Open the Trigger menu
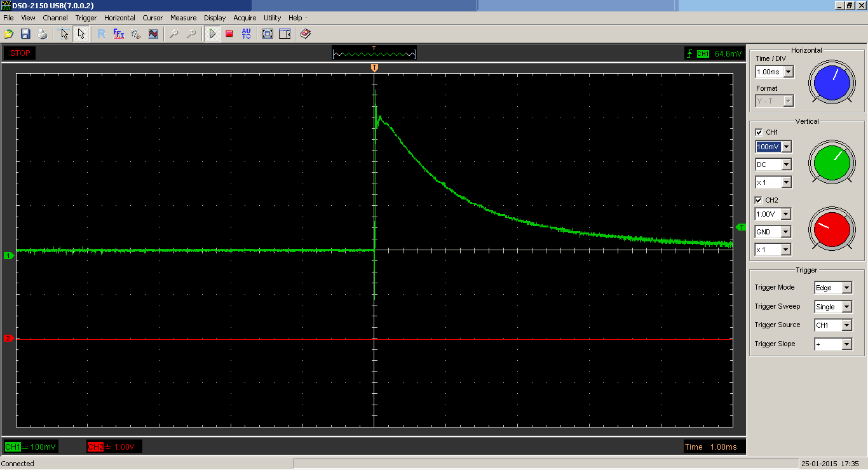The height and width of the screenshot is (470, 868). click(86, 18)
